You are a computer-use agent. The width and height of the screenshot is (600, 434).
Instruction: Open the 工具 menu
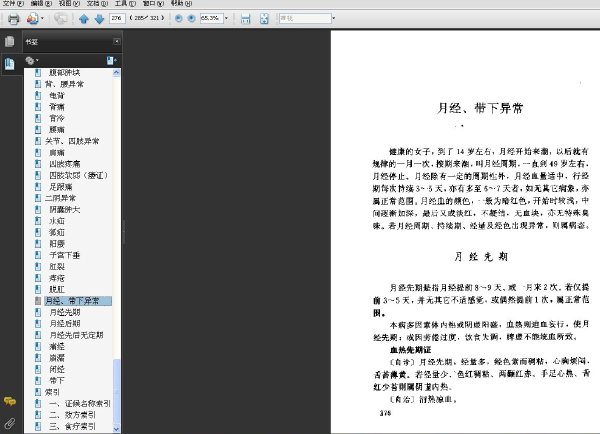click(x=125, y=3)
